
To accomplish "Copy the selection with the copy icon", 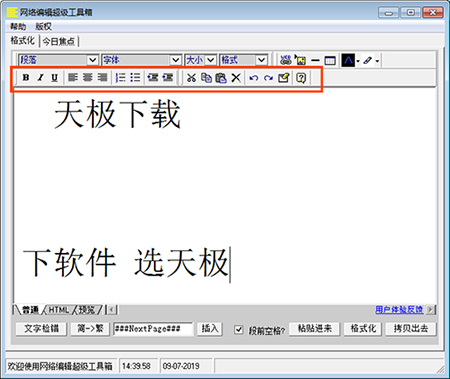I will coord(206,78).
